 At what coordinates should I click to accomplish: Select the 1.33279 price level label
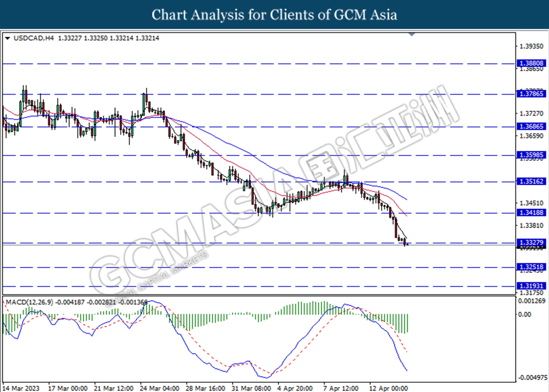click(x=531, y=242)
